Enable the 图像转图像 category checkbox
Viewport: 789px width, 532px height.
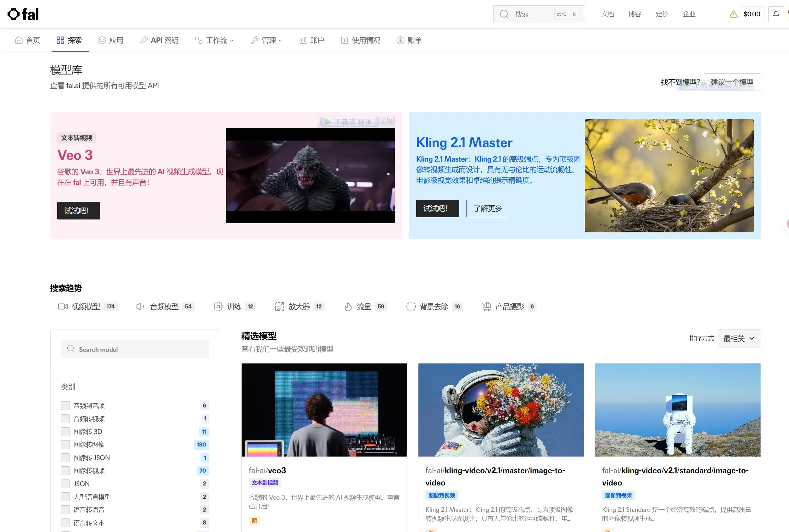tap(65, 445)
